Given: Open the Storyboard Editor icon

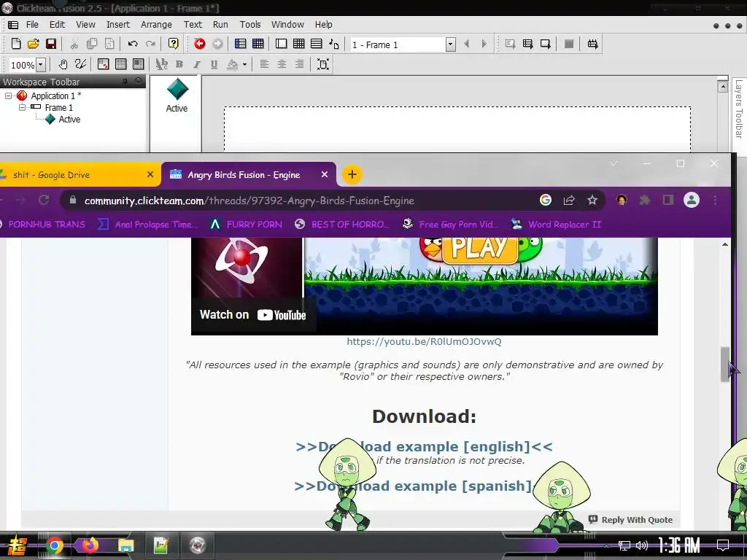Looking at the screenshot, I should click(x=241, y=44).
